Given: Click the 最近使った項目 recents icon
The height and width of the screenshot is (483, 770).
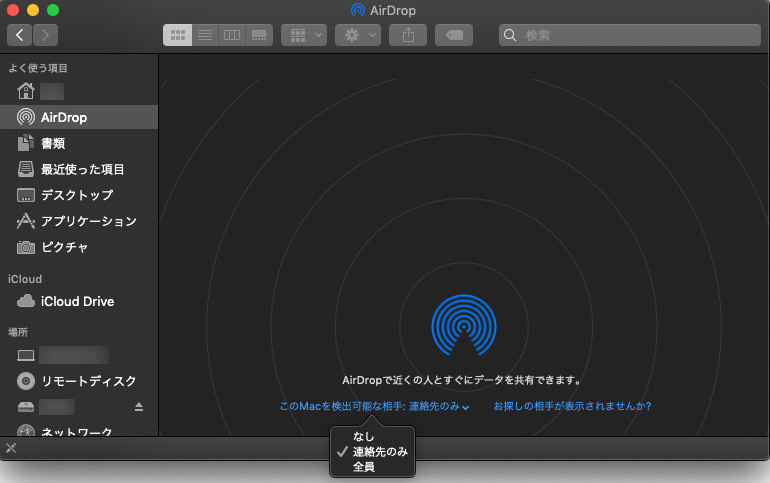Looking at the screenshot, I should click(x=26, y=169).
